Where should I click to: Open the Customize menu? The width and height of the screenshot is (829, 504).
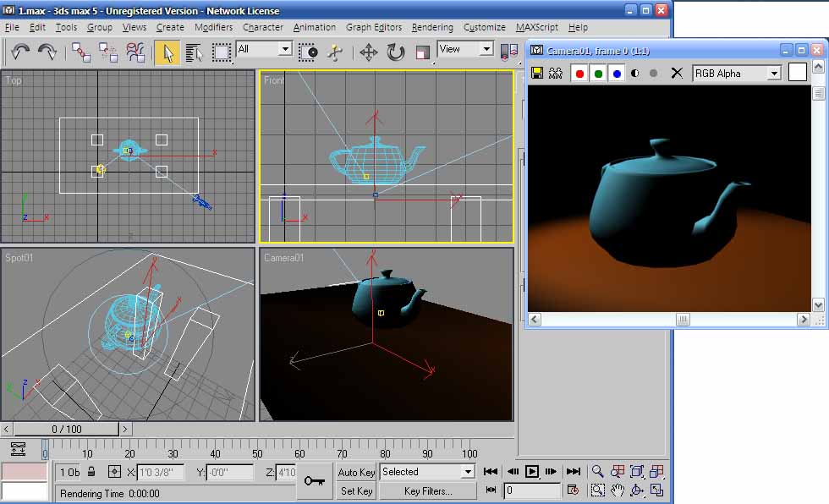(484, 27)
